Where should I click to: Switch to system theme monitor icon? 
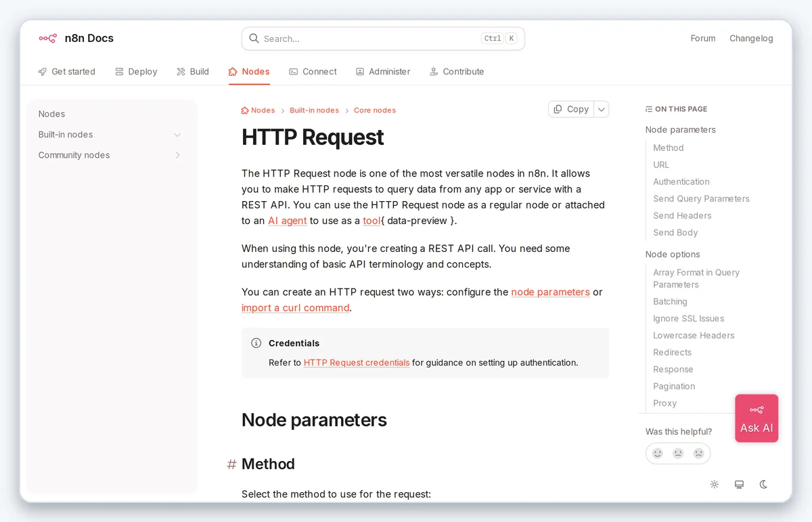(739, 484)
